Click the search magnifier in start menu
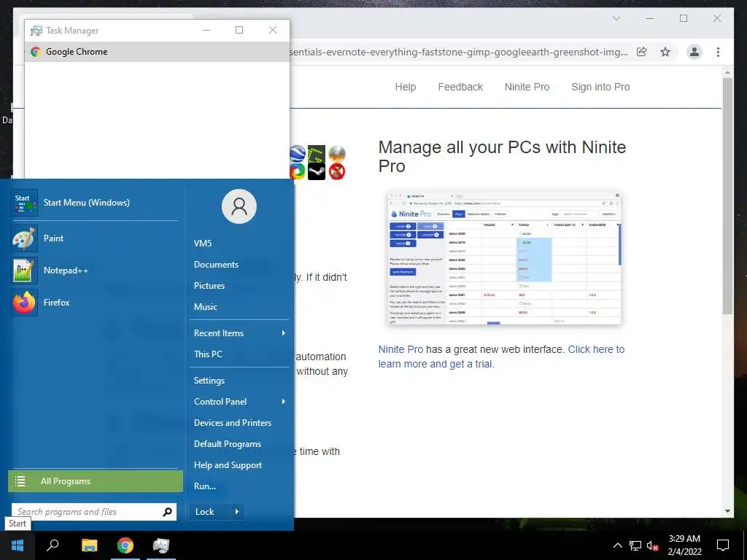The image size is (747, 560). [x=167, y=512]
